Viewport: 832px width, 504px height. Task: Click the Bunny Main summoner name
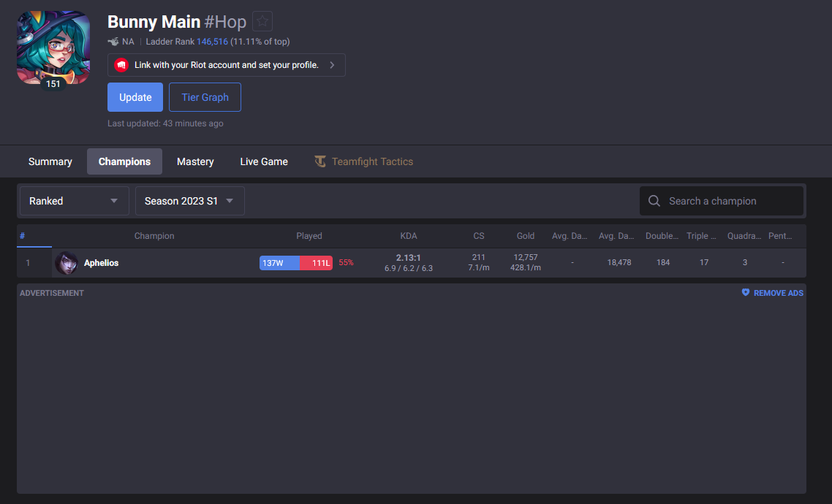point(154,22)
